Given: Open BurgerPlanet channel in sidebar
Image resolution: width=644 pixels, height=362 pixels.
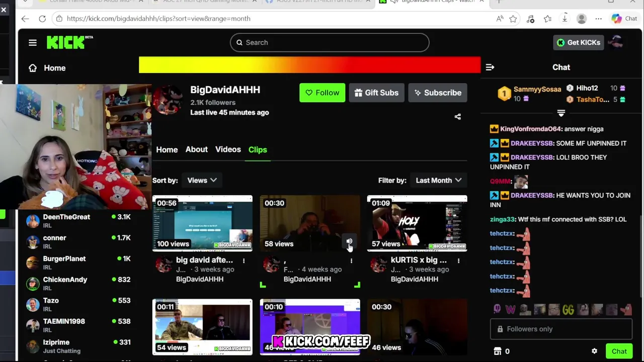Looking at the screenshot, I should pos(78,262).
